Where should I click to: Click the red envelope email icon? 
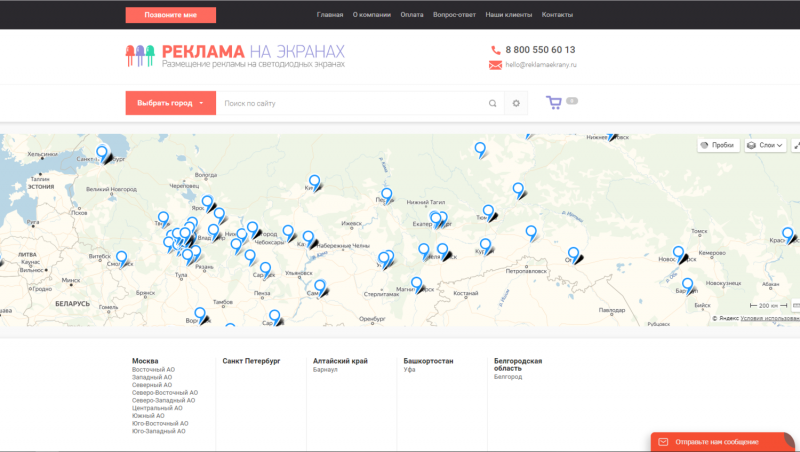[x=495, y=65]
